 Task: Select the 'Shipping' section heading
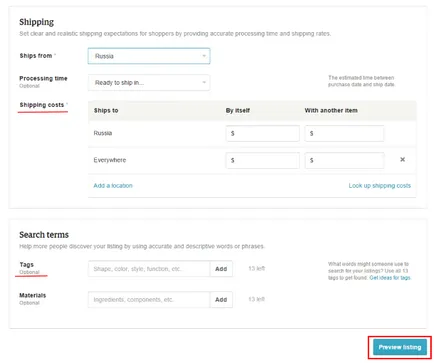pyautogui.click(x=36, y=22)
